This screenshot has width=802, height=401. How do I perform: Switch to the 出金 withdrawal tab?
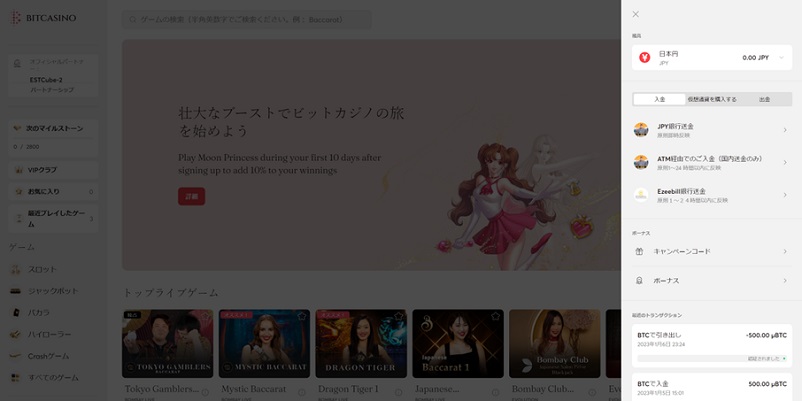click(765, 99)
